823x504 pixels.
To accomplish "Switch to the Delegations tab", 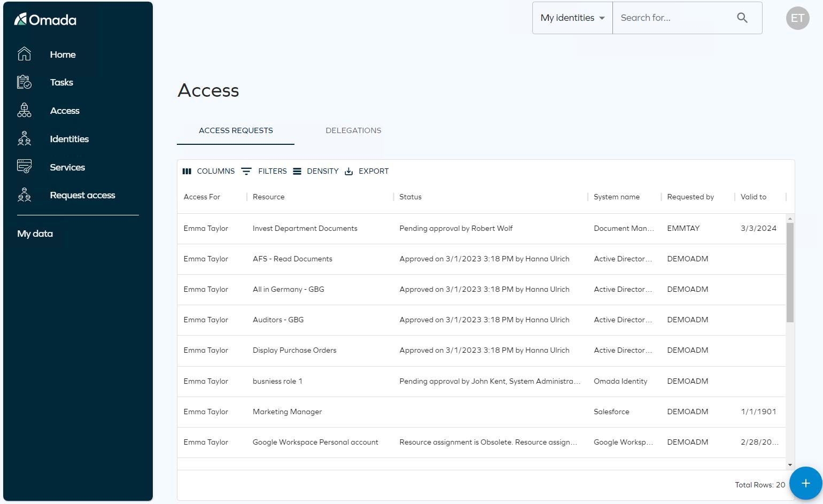I will coord(353,130).
